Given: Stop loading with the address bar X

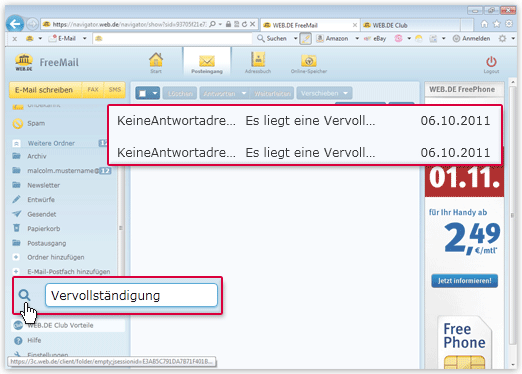Looking at the screenshot, I should [252, 24].
